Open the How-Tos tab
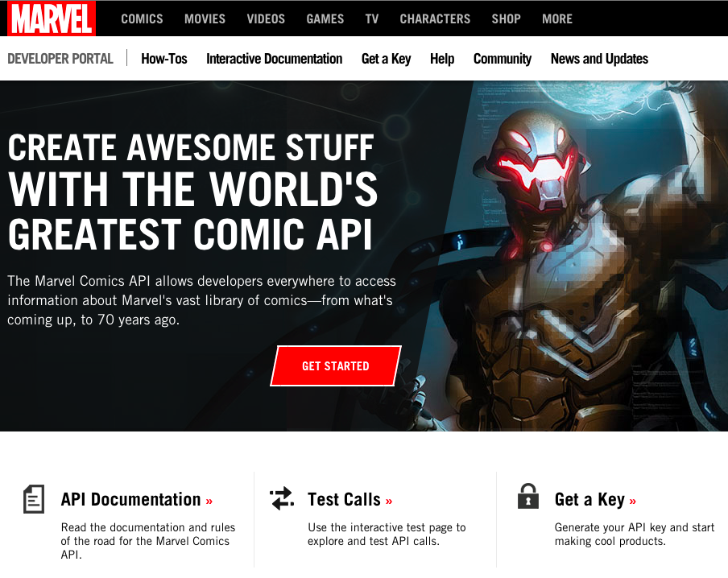This screenshot has height=578, width=728. pyautogui.click(x=164, y=59)
